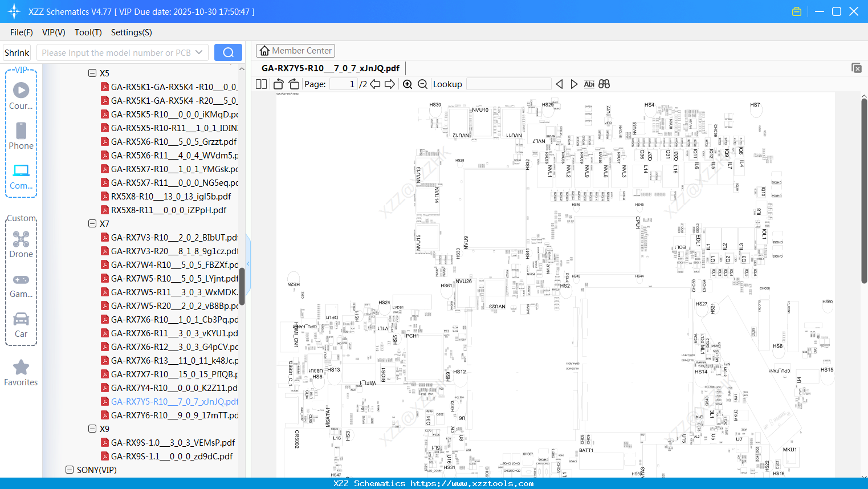Open GA-RX9S-1.1__0_0_0_zd9dC.pdf
The width and height of the screenshot is (868, 489).
click(167, 456)
